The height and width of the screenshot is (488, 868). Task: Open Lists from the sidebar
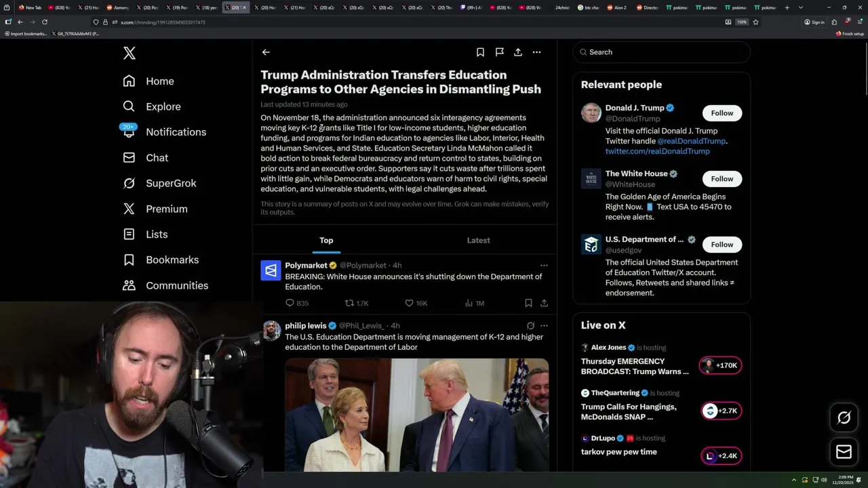145,235
